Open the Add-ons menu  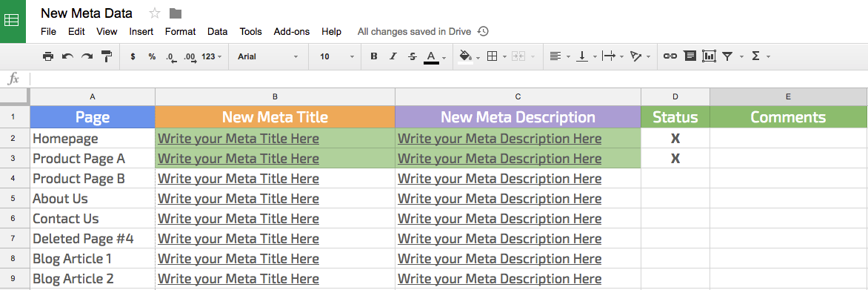pos(292,32)
